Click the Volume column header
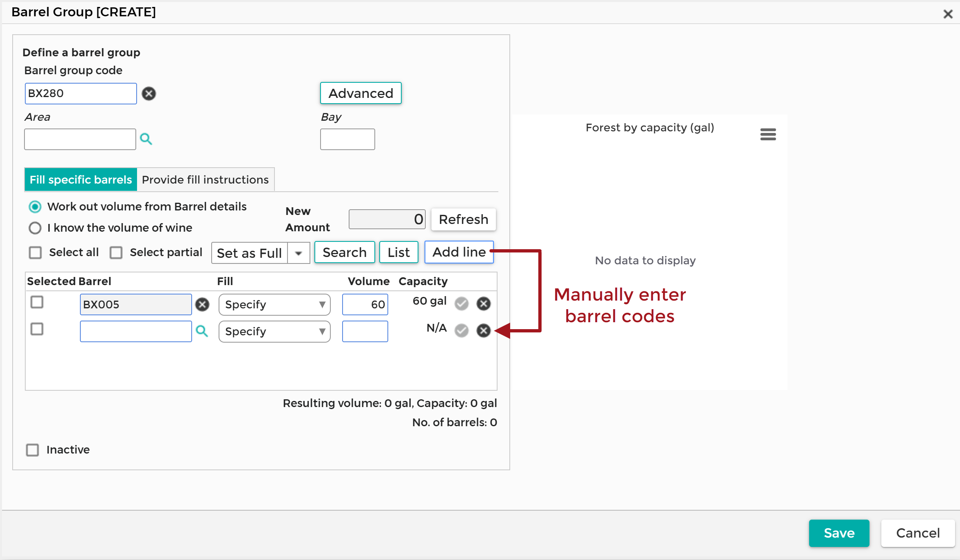 pos(369,281)
